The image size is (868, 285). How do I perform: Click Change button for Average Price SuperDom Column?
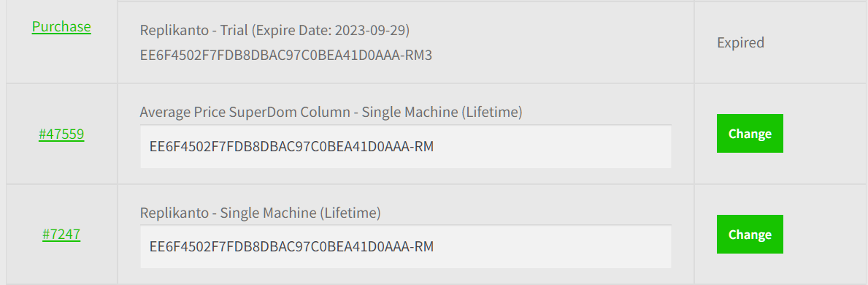(x=750, y=134)
